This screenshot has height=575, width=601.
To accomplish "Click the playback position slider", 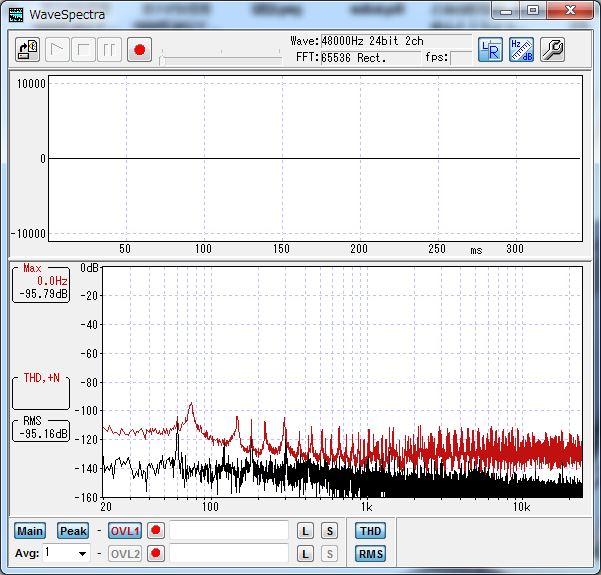I will 220,60.
